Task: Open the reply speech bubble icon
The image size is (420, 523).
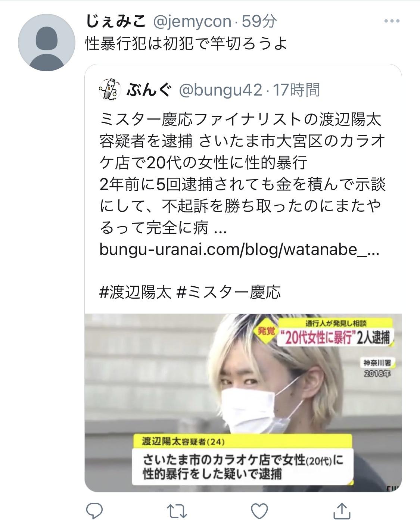Action: click(94, 510)
